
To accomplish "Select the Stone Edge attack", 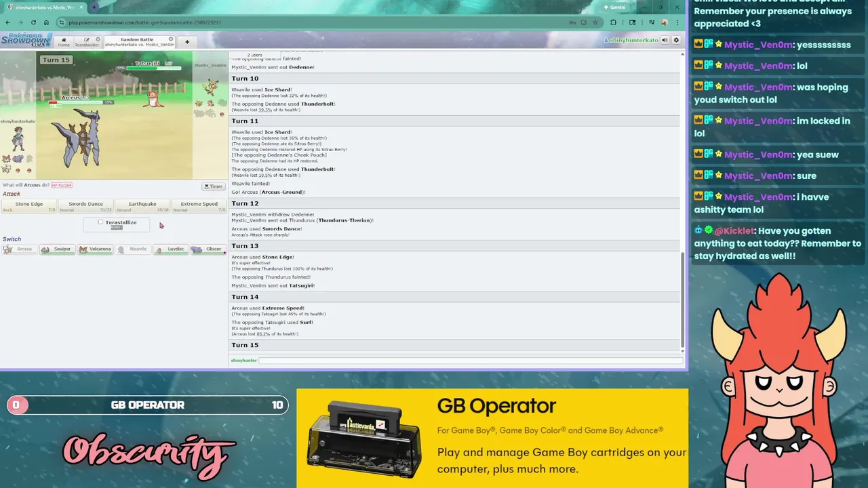I will tap(29, 206).
